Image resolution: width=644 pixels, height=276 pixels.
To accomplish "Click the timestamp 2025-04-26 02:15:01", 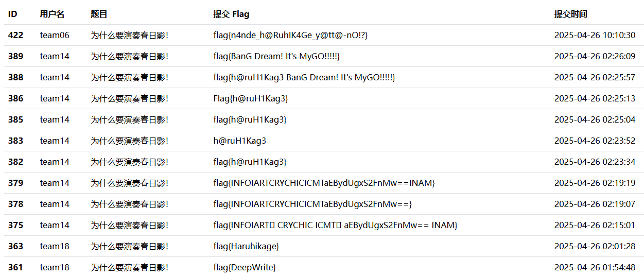I will pyautogui.click(x=595, y=226).
